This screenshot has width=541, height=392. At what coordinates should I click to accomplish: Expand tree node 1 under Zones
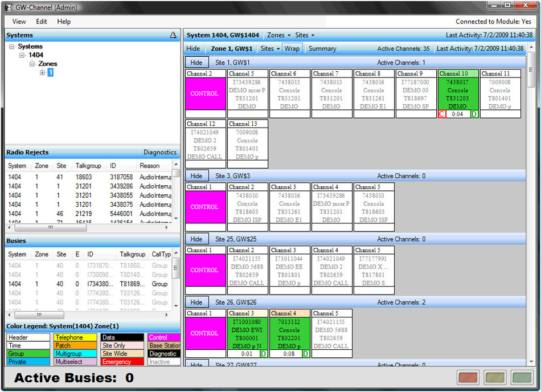coord(42,72)
